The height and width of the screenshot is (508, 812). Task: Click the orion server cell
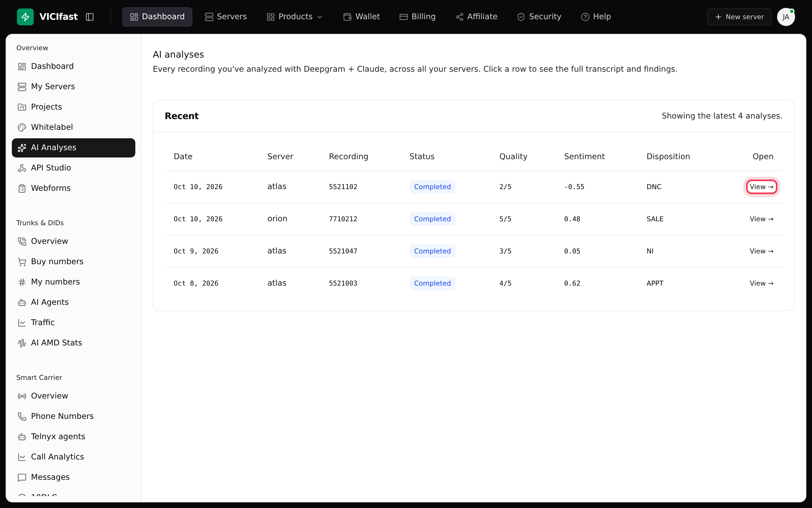277,219
